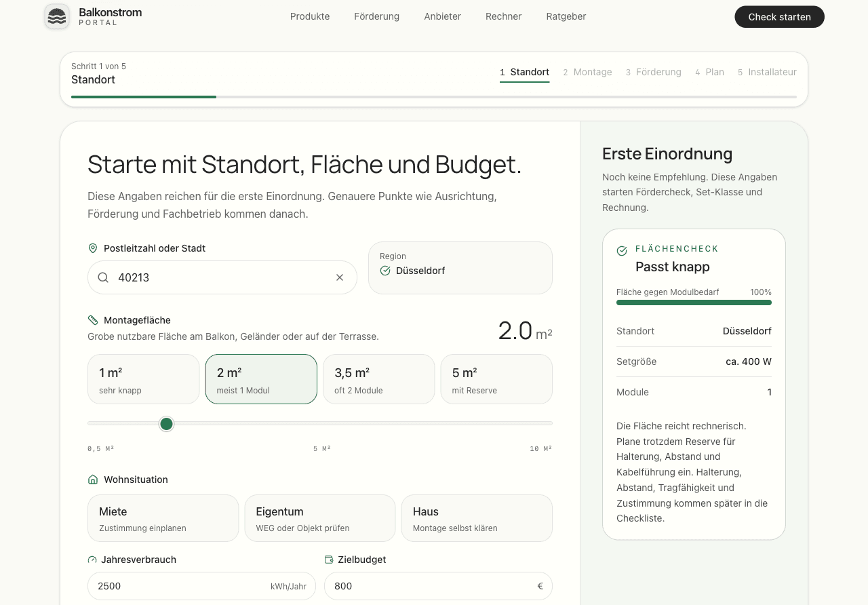Click the location pin icon beside Postleitzahl
868x605 pixels.
coord(93,248)
